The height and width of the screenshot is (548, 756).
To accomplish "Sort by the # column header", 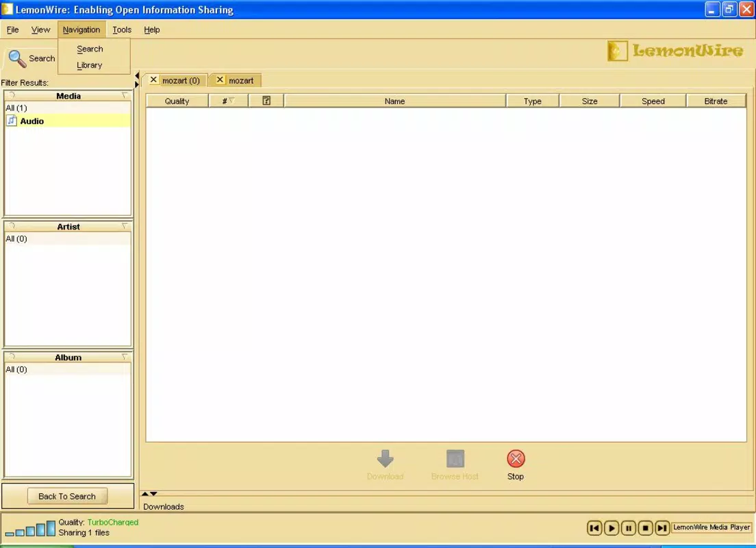I will click(x=229, y=101).
